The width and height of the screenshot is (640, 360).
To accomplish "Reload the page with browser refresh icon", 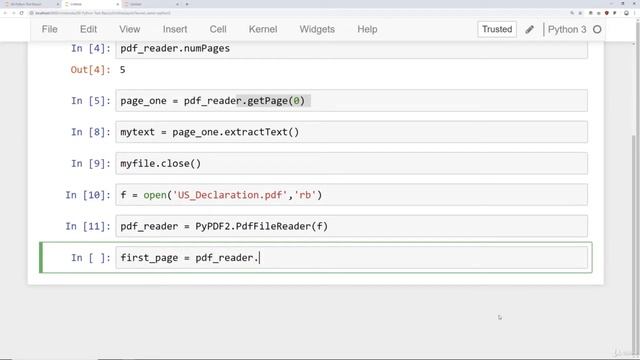I will coord(21,13).
